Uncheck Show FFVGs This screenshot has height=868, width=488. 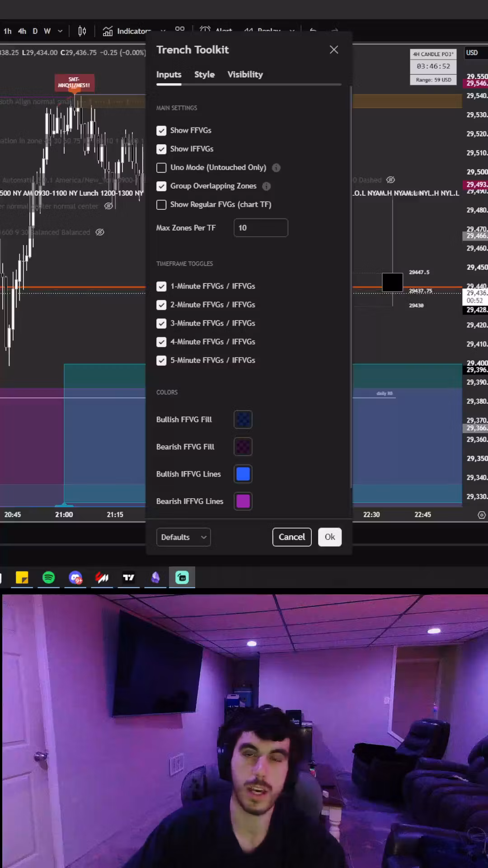tap(161, 131)
